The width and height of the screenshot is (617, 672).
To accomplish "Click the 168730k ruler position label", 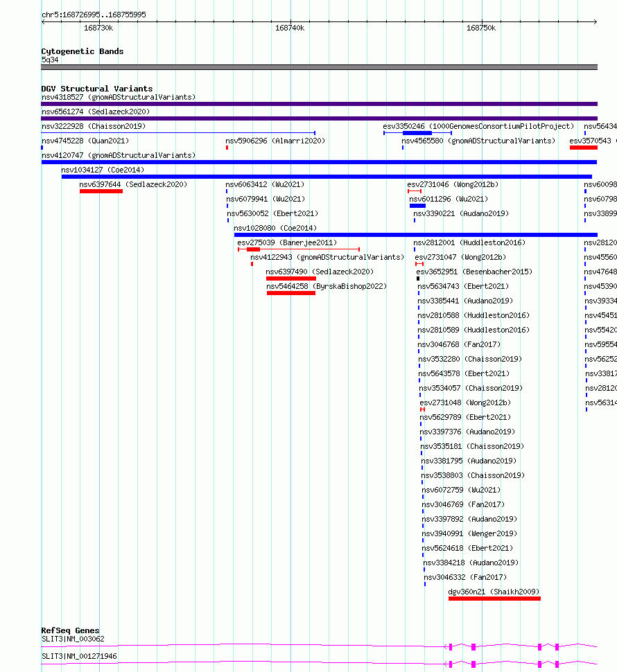I will click(98, 28).
